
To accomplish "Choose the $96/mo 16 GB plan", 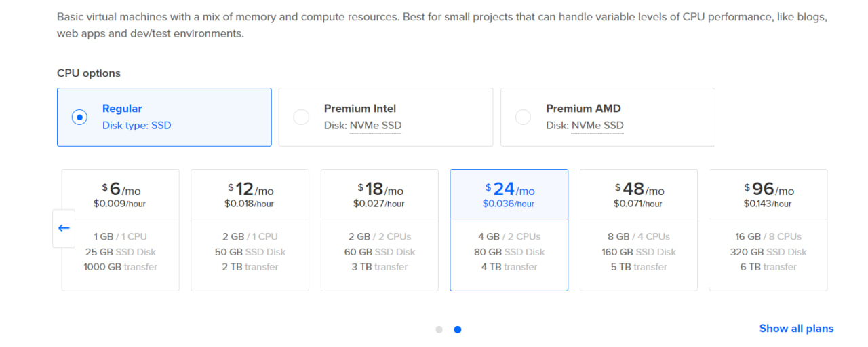I will coord(768,230).
